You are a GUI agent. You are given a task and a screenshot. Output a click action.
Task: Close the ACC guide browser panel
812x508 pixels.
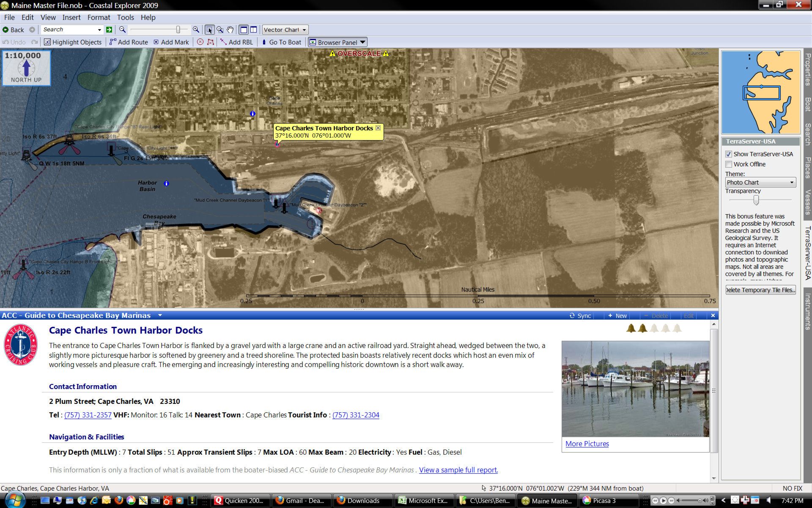[713, 315]
